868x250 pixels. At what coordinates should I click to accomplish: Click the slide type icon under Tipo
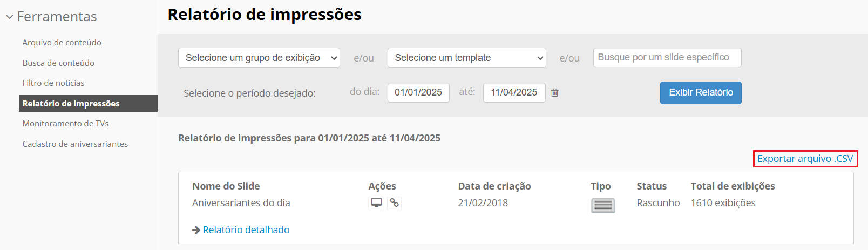(603, 206)
